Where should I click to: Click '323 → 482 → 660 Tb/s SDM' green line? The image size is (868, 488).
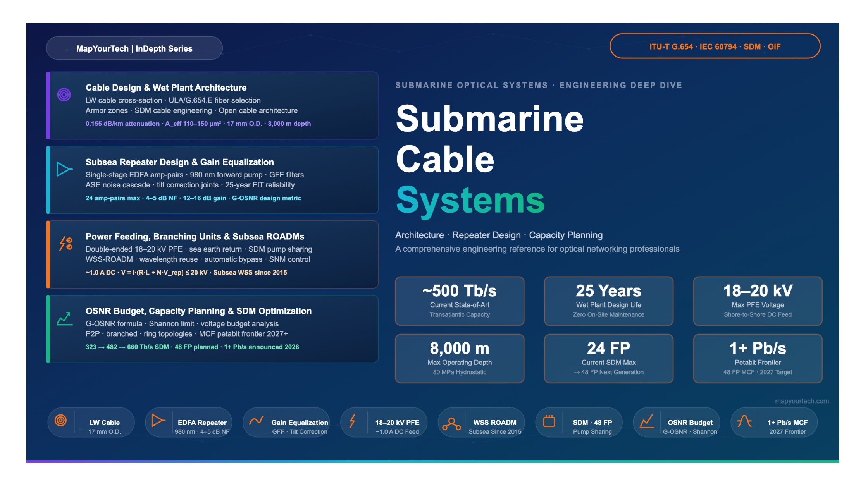click(x=192, y=347)
